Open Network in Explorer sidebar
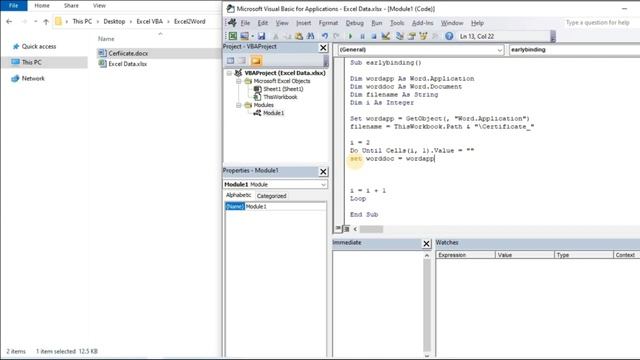Screen dimensions: 640x360 (x=33, y=78)
